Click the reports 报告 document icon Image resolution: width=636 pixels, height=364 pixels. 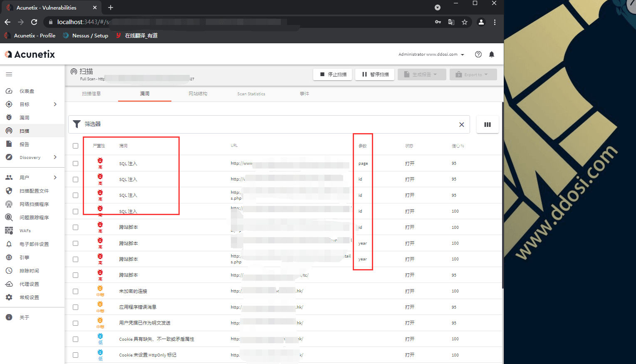pyautogui.click(x=9, y=144)
